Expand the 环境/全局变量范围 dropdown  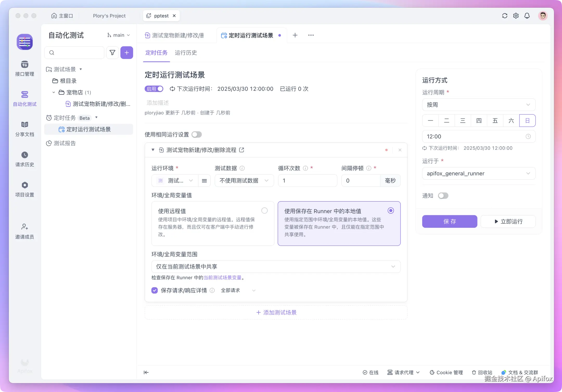pyautogui.click(x=276, y=266)
